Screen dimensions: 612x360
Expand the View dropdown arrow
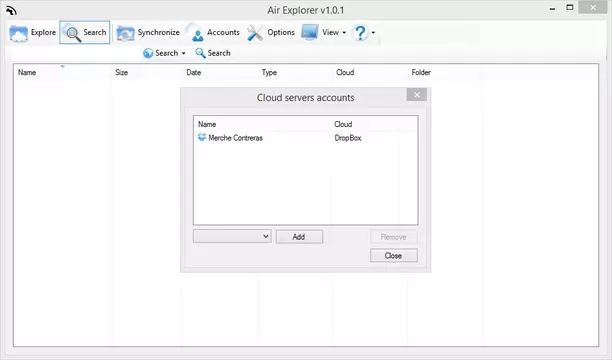[344, 33]
